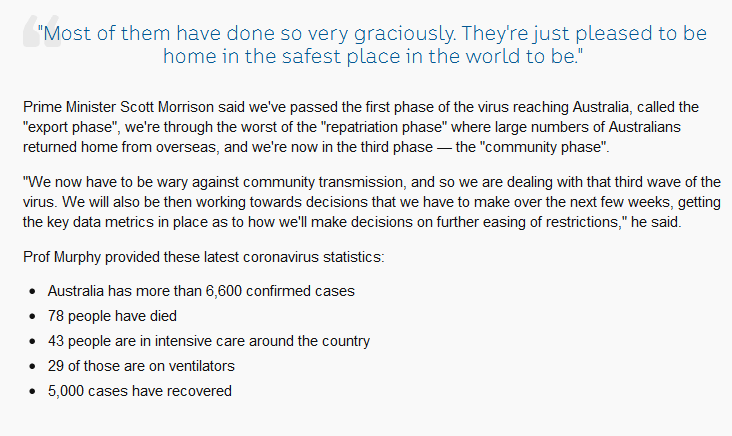Viewport: 732px width, 436px height.
Task: Click the bullet "78 people have died"
Action: 112,316
